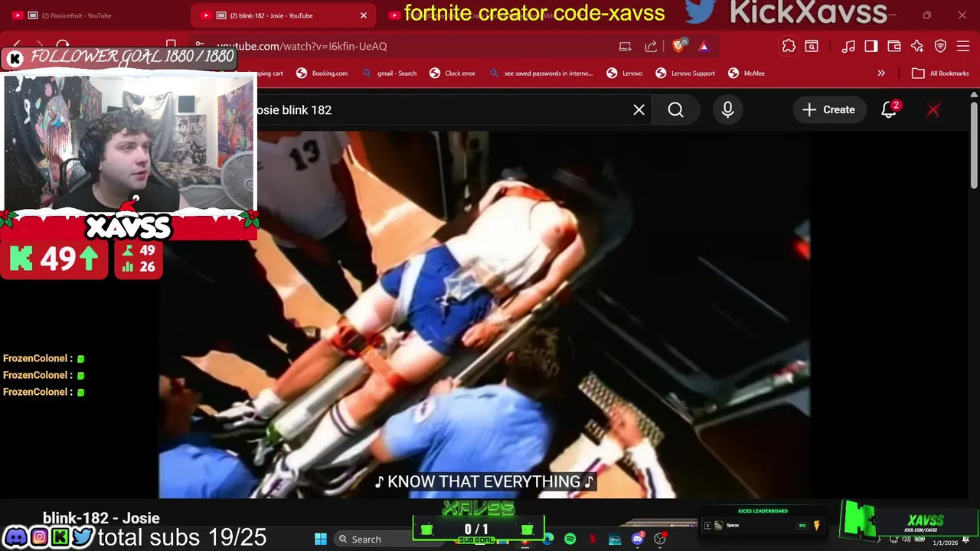Image resolution: width=980 pixels, height=551 pixels.
Task: Open the 'gmail - Search' bookmark
Action: pos(390,73)
